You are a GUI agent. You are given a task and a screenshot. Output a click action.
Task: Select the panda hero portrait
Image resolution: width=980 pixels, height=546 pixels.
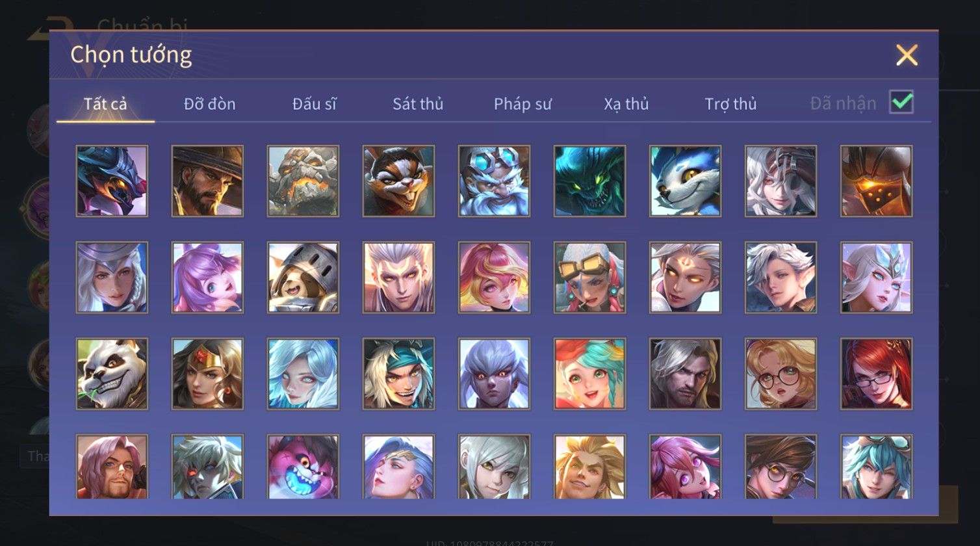112,374
